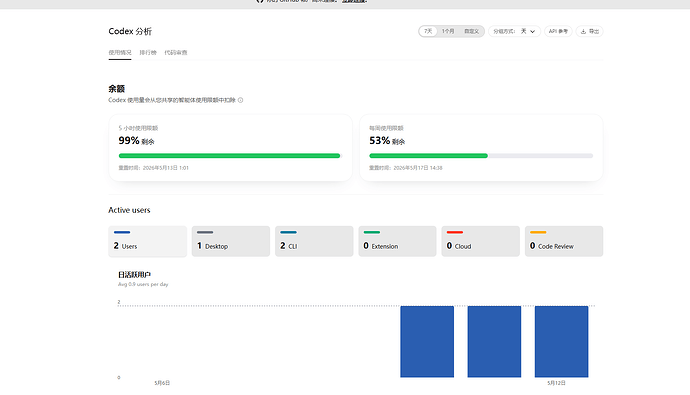Click the "余额" section heading

coord(117,89)
